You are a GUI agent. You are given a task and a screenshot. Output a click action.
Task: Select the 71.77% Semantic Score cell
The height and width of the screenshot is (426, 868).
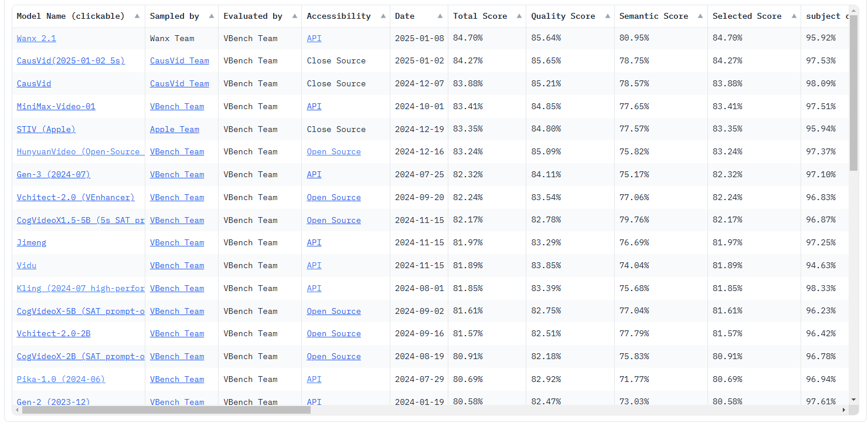[661, 379]
